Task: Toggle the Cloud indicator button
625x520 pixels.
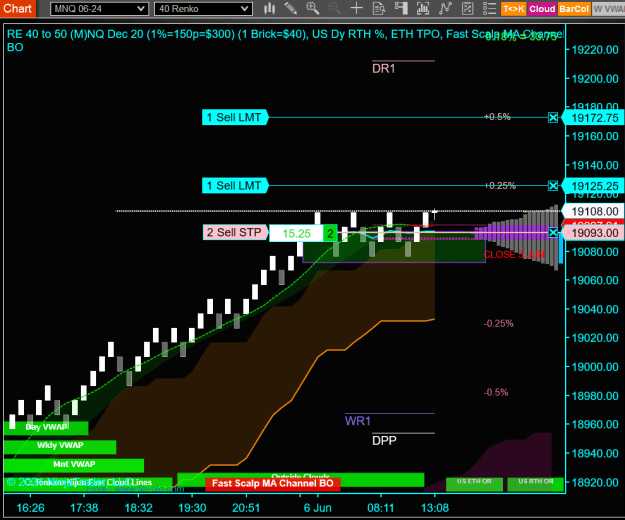Action: click(x=542, y=9)
